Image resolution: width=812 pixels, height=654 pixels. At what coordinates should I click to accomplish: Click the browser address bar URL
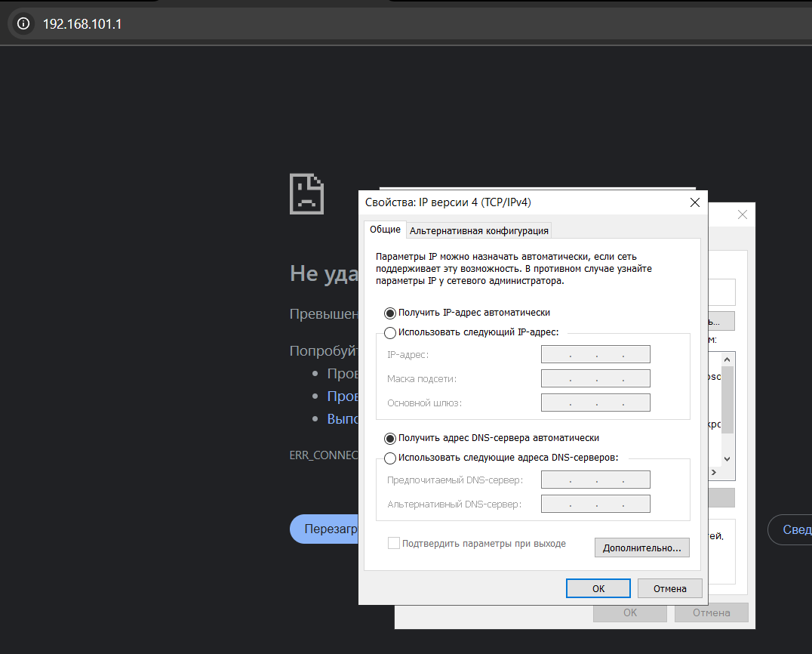pyautogui.click(x=82, y=24)
